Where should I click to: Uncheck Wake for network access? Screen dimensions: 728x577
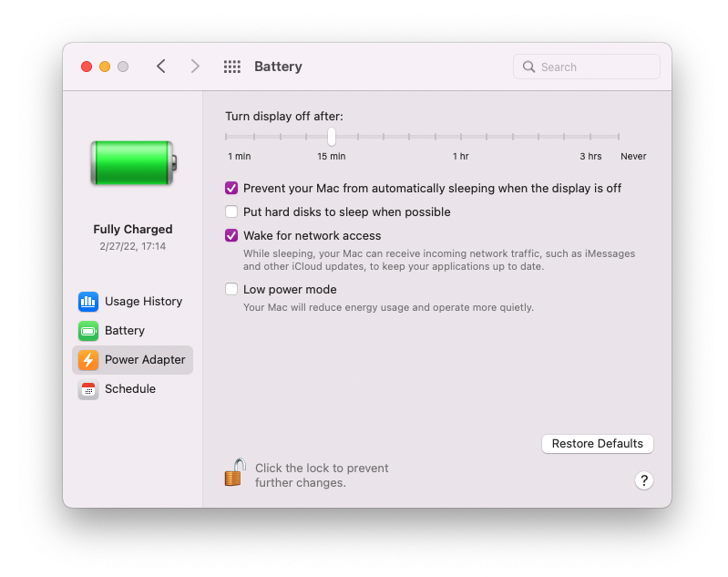(x=231, y=236)
